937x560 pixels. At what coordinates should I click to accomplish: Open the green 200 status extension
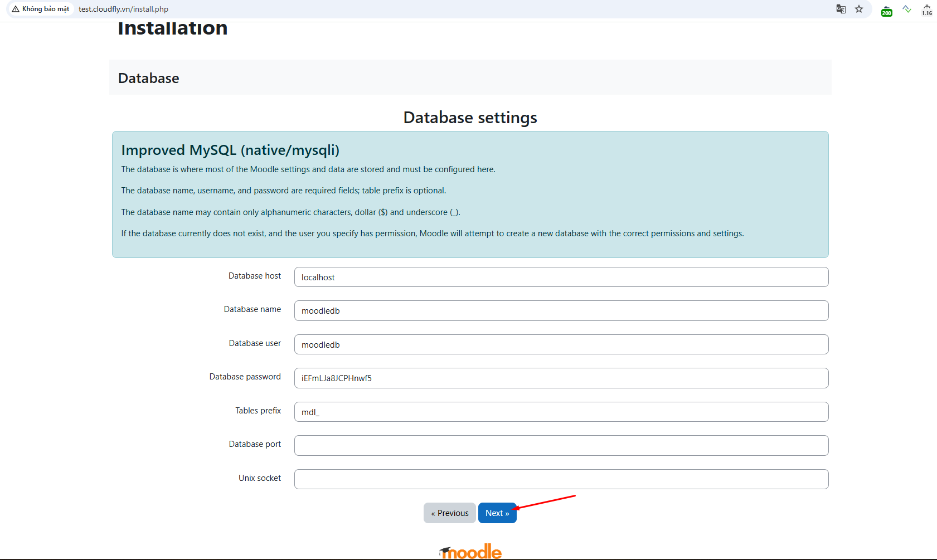click(x=886, y=11)
